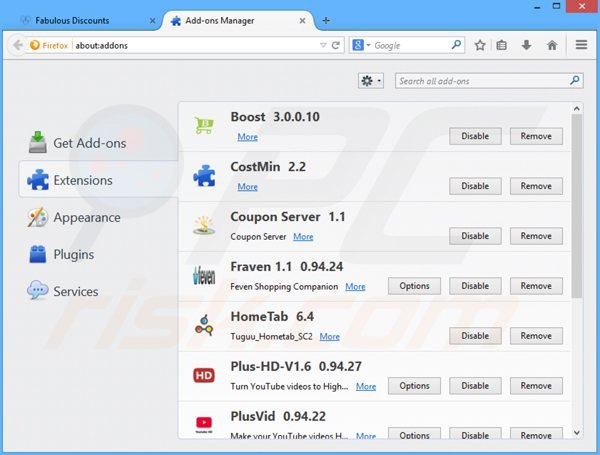600x455 pixels.
Task: Disable the Plus-HD-V1.6 extension
Action: pyautogui.click(x=475, y=386)
